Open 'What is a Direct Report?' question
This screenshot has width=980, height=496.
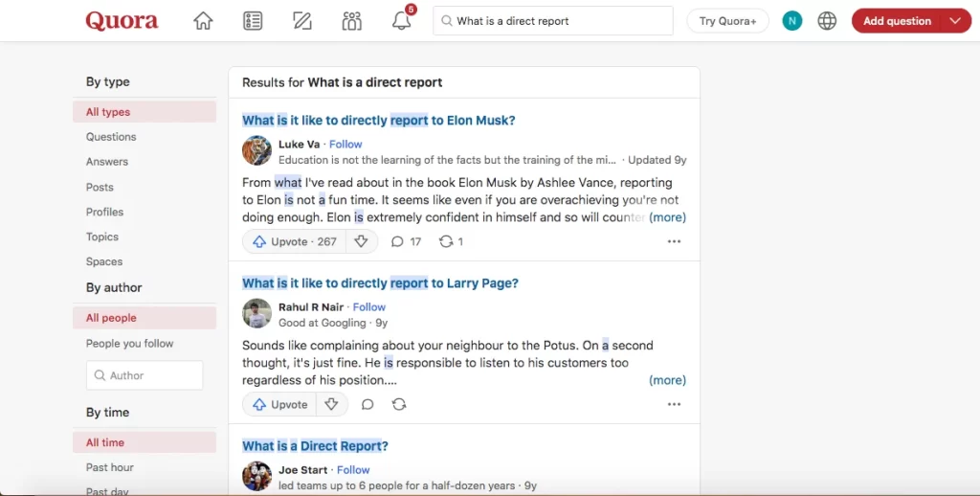tap(315, 446)
